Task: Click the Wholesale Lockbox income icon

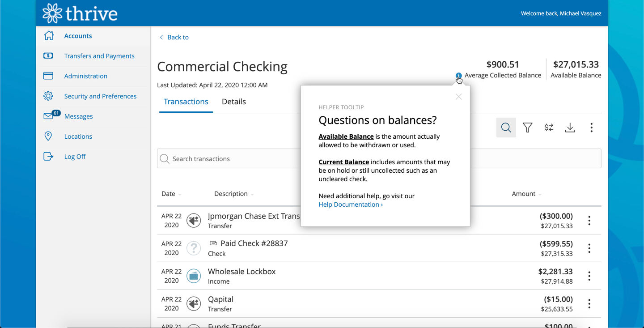Action: pos(194,276)
